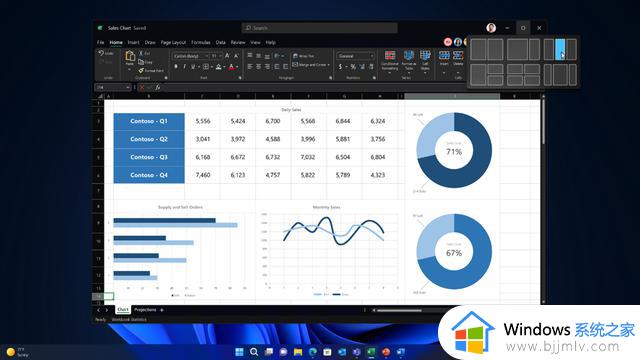Switch to the Insert ribbon tab
Image resolution: width=640 pixels, height=360 pixels.
point(133,42)
